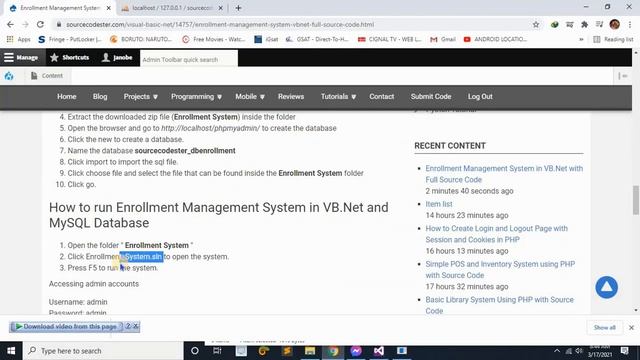This screenshot has height=360, width=640.
Task: Open Content admin link
Action: (47, 76)
